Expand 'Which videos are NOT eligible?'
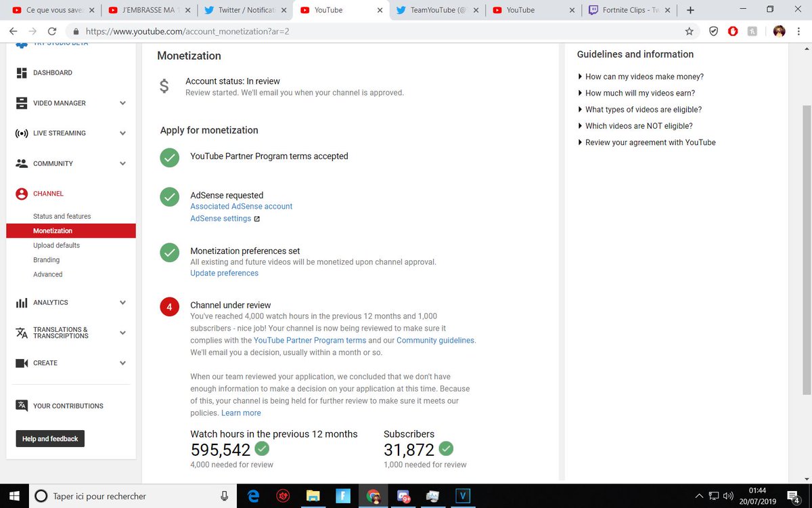This screenshot has width=812, height=508. [x=635, y=126]
